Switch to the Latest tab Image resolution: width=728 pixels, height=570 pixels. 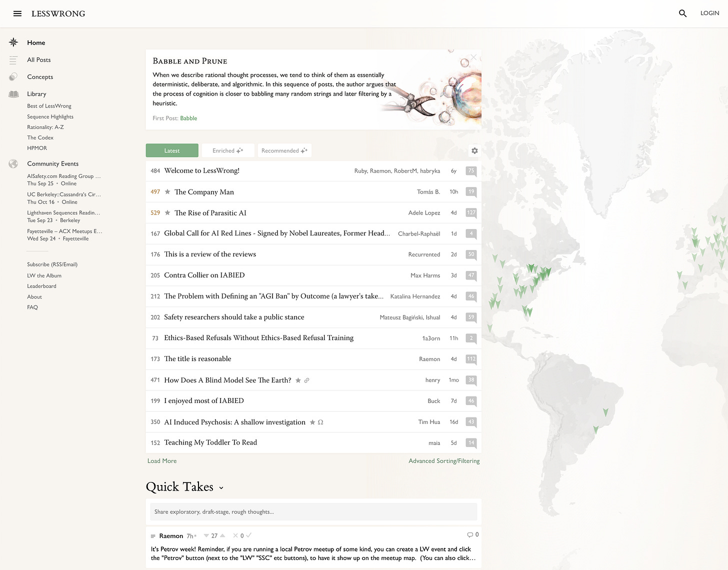(172, 150)
